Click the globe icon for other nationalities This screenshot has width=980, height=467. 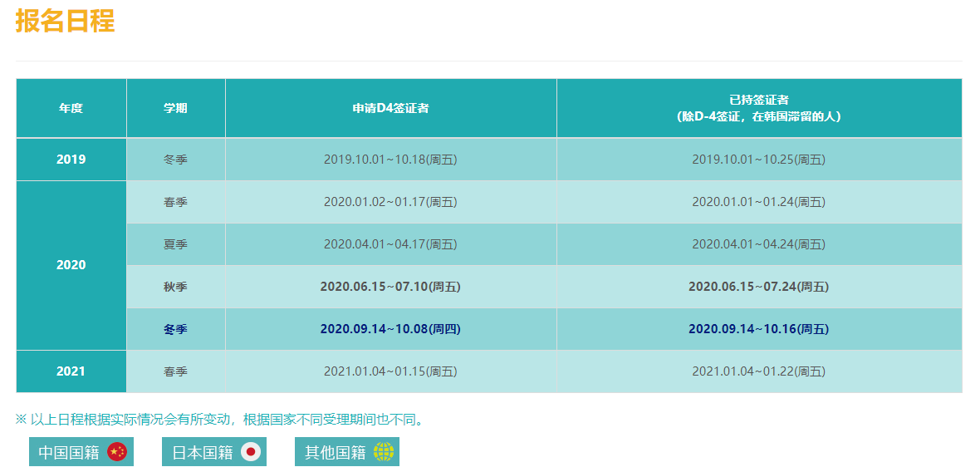[383, 452]
